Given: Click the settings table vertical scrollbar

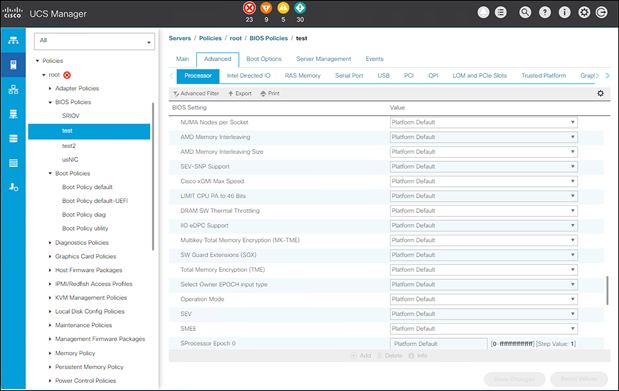Looking at the screenshot, I should coord(607,290).
